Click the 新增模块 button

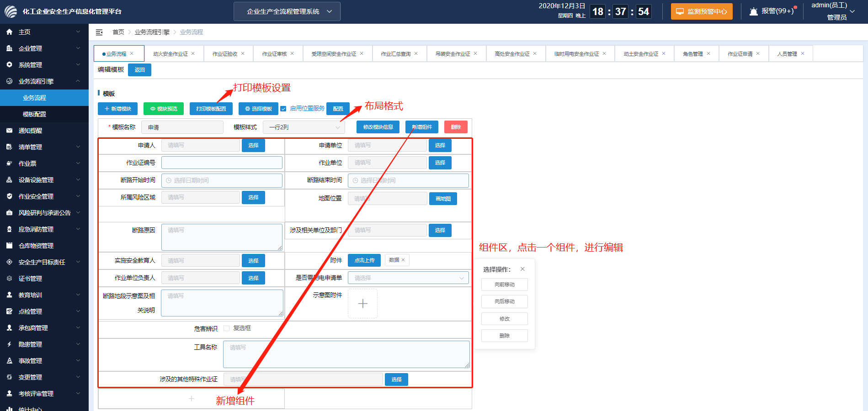pos(118,109)
